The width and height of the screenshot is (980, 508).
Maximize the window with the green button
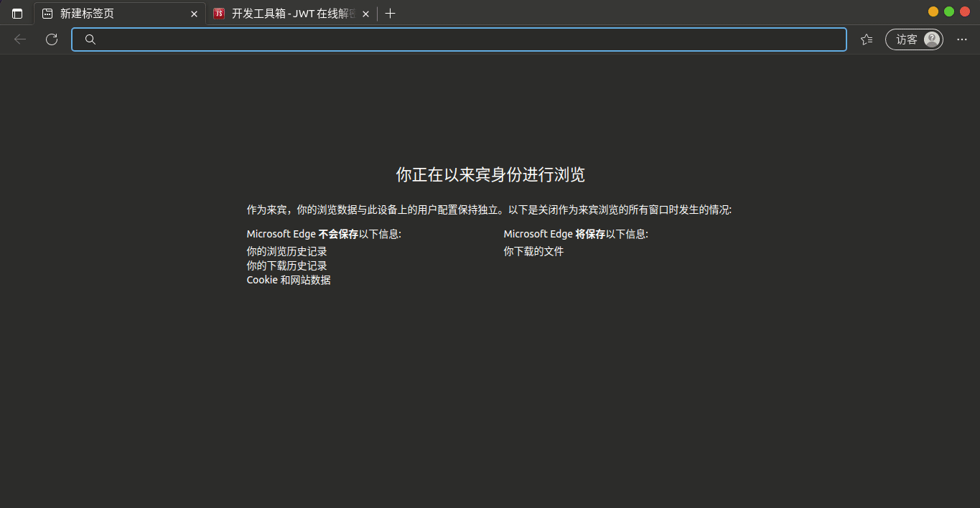tap(949, 11)
